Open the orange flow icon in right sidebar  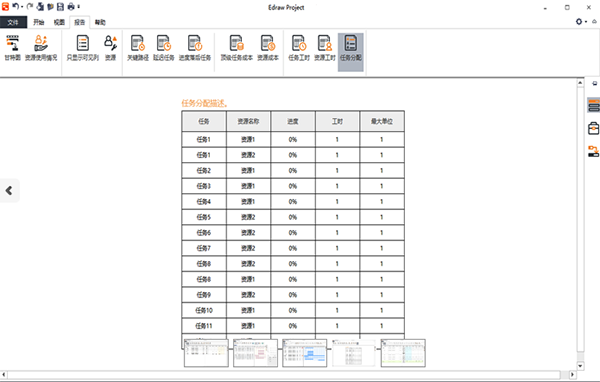(x=594, y=151)
